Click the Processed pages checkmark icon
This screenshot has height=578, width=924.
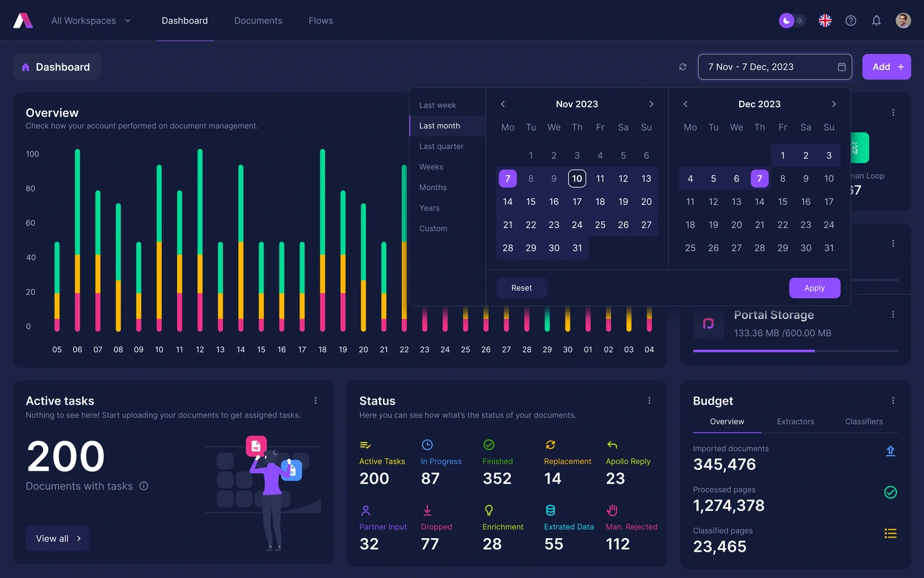click(x=891, y=493)
